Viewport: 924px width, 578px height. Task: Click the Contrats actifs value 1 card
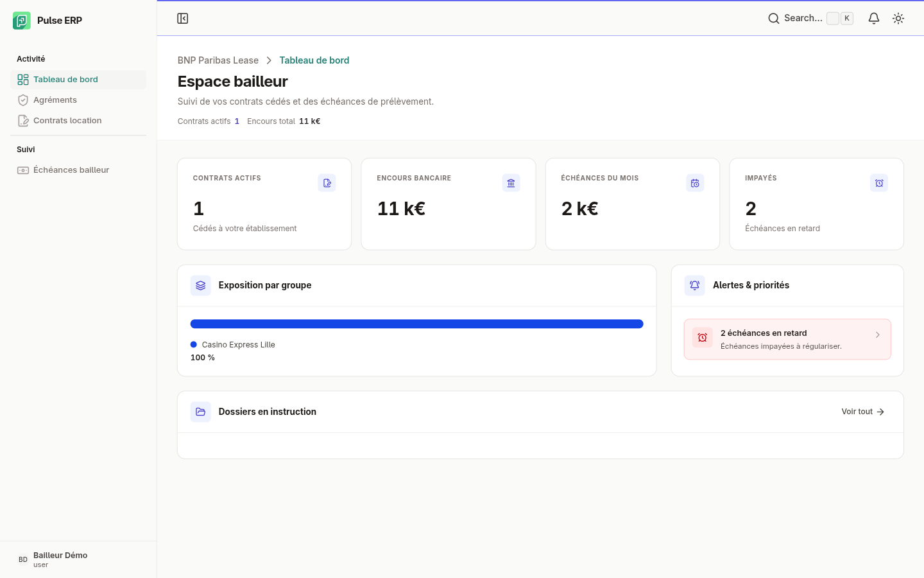click(x=264, y=204)
